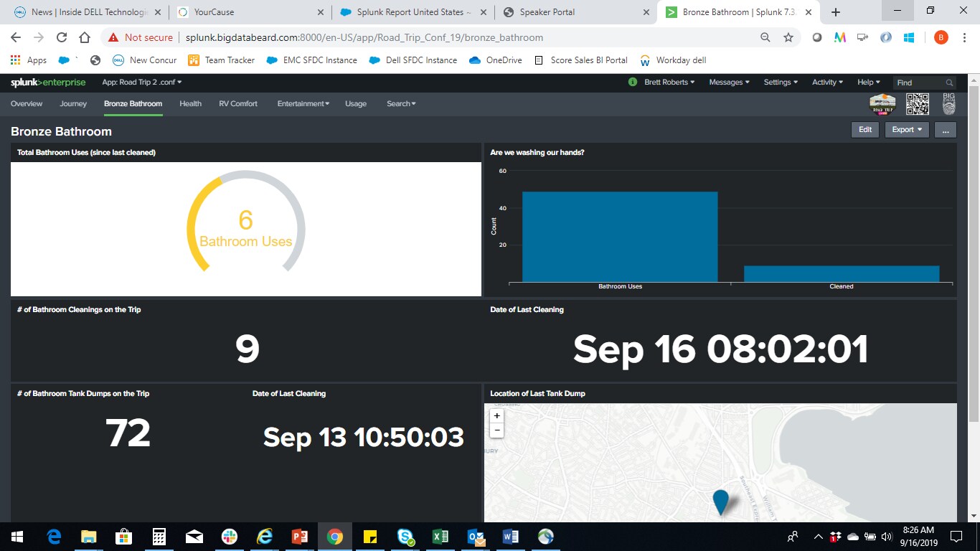Click the 6 Bathroom Uses gauge

point(246,222)
